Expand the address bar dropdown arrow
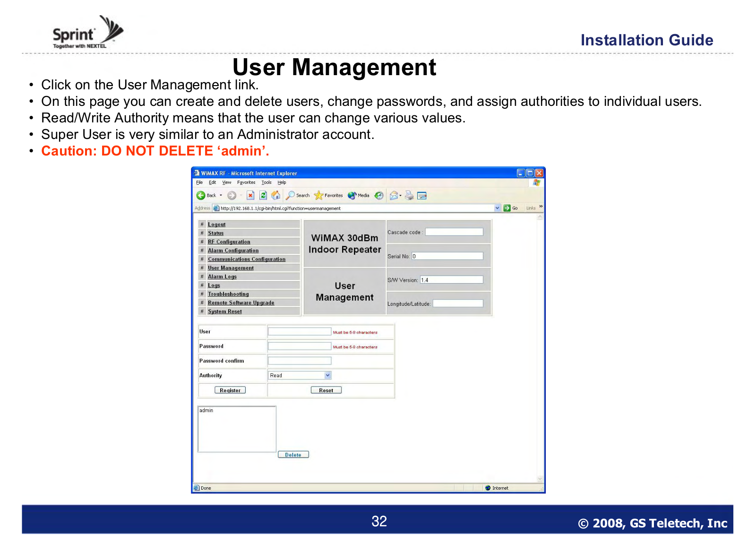Screen dimensions: 756x535 pos(497,208)
